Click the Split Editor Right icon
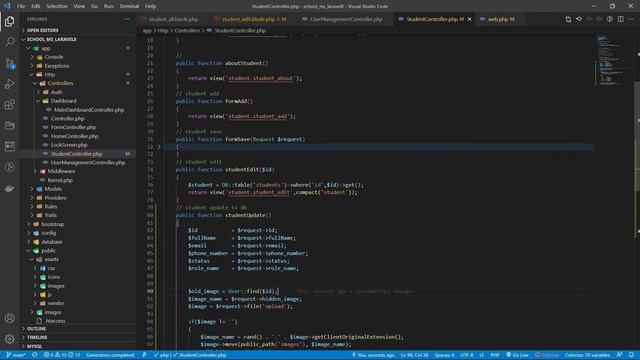Viewport: 640px width, 360px height. point(620,19)
